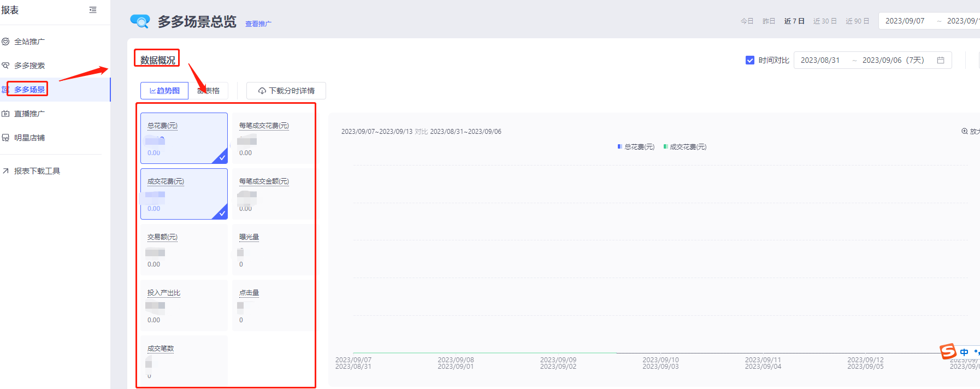Click the 报表下载工具 external arrow icon
This screenshot has height=389, width=980.
pos(5,171)
